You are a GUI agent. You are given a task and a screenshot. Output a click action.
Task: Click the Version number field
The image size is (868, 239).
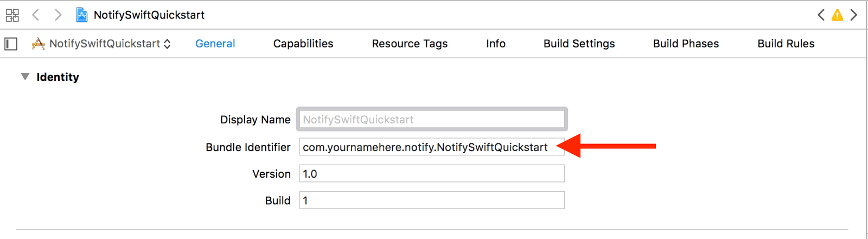pos(431,174)
